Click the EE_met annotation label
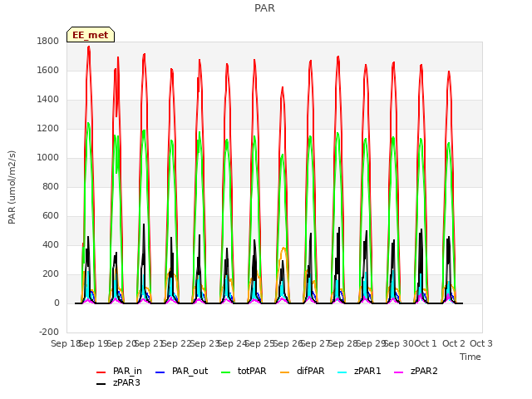This screenshot has height=399, width=532. tap(91, 35)
